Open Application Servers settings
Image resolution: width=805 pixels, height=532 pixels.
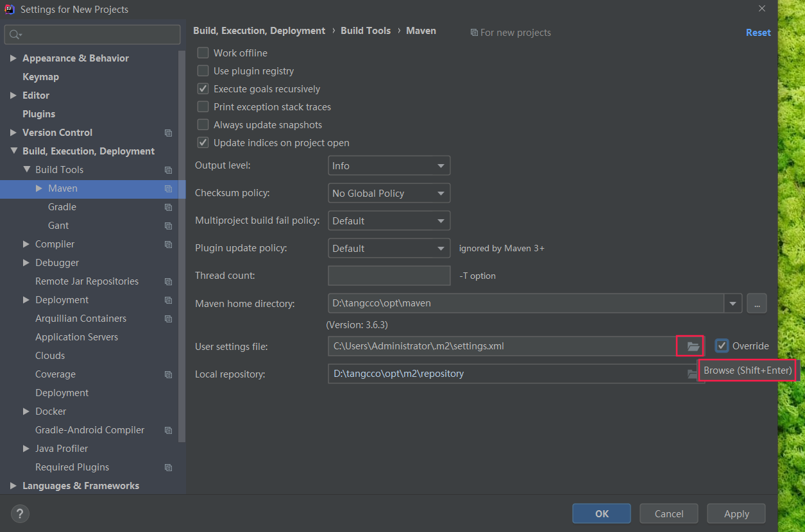click(x=76, y=337)
